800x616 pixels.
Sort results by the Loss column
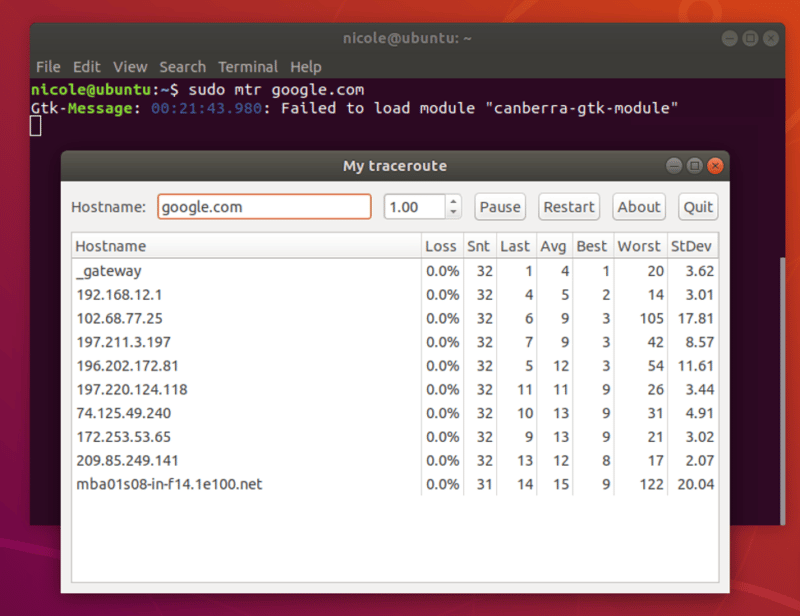click(441, 246)
